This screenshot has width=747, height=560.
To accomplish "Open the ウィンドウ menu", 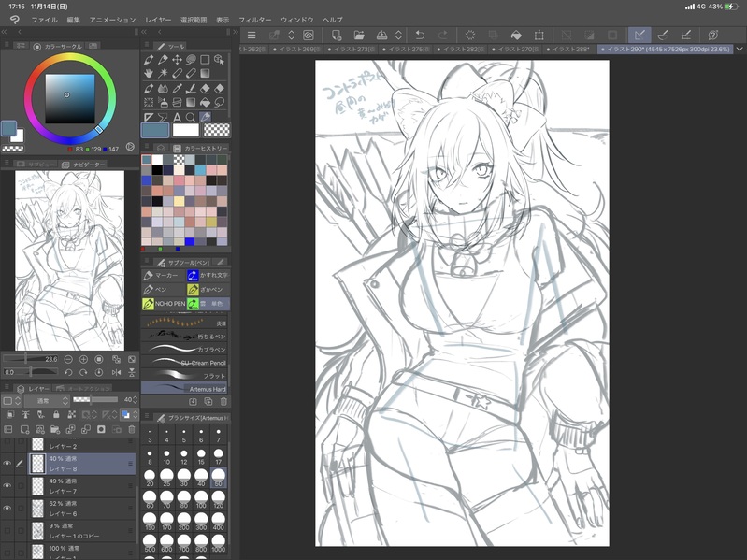I will (296, 20).
